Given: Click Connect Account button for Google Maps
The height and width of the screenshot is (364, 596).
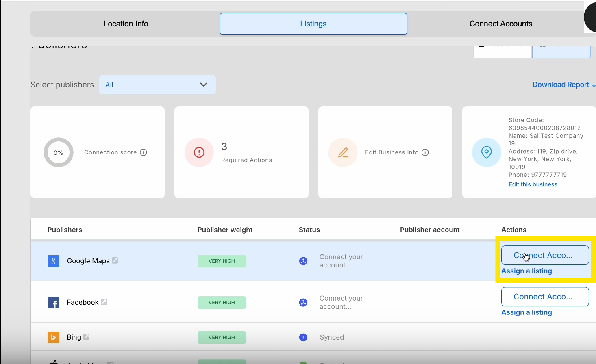Looking at the screenshot, I should point(545,255).
